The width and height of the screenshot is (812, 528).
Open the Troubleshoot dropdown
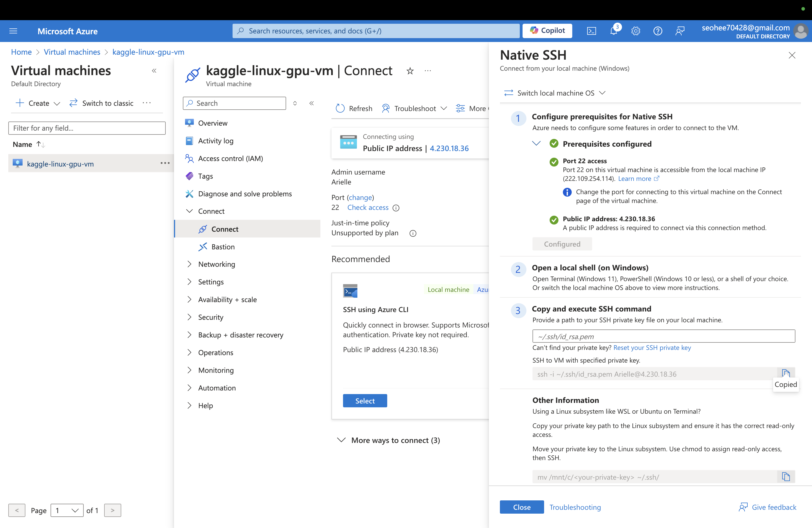click(415, 109)
